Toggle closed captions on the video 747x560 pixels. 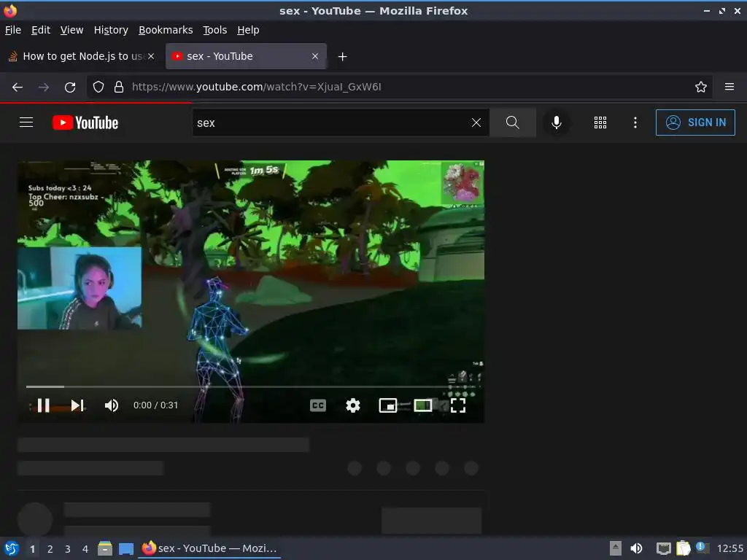318,405
